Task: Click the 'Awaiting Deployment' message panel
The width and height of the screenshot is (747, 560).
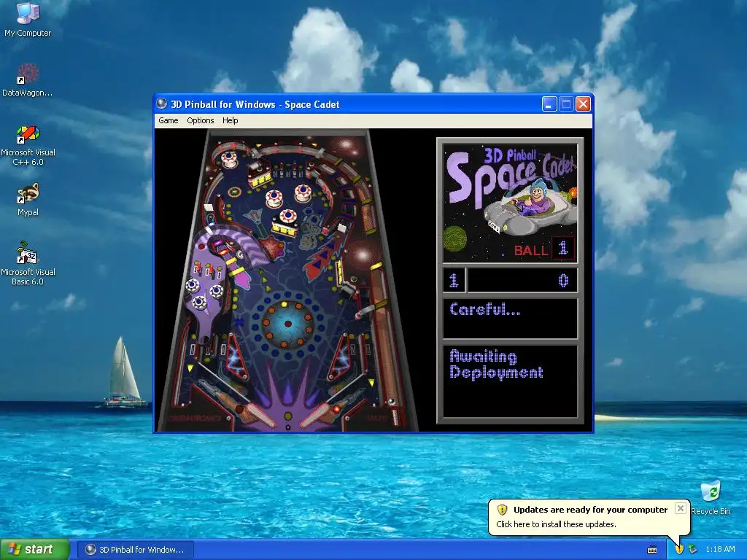Action: click(x=510, y=381)
